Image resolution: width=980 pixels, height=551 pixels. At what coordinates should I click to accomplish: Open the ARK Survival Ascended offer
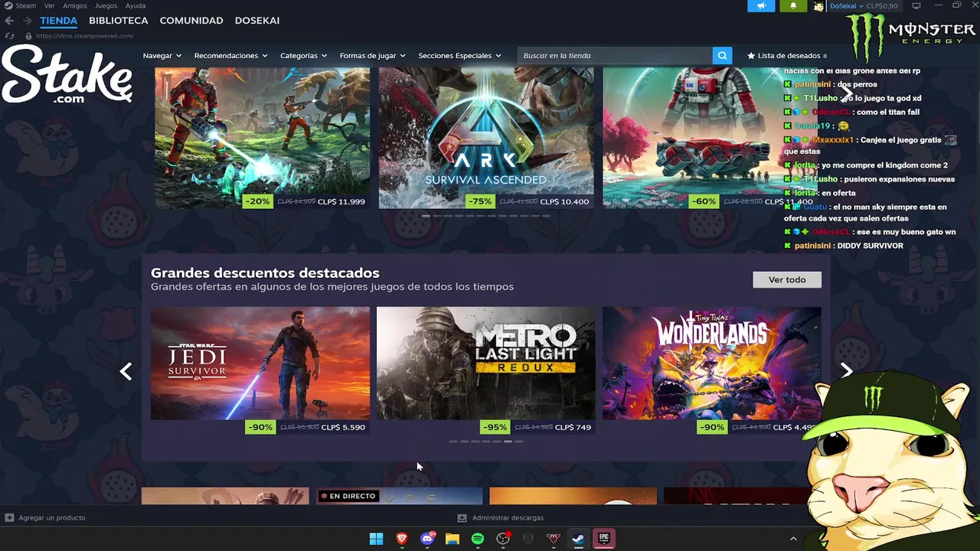coord(486,138)
